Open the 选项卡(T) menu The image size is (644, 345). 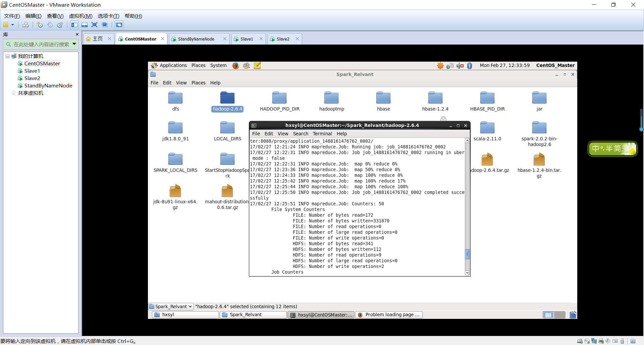(108, 16)
